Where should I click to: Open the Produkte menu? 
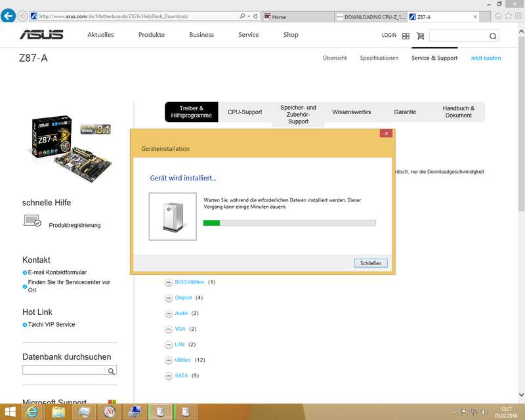[x=152, y=35]
